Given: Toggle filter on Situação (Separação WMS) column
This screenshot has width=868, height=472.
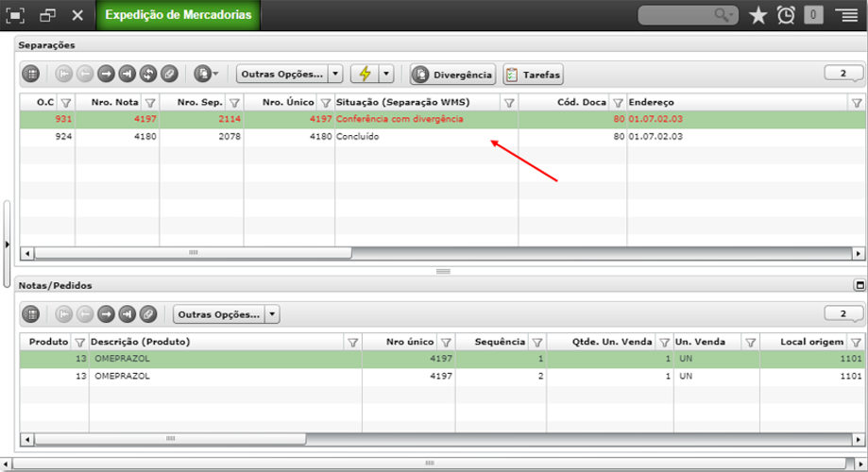Looking at the screenshot, I should click(x=509, y=102).
